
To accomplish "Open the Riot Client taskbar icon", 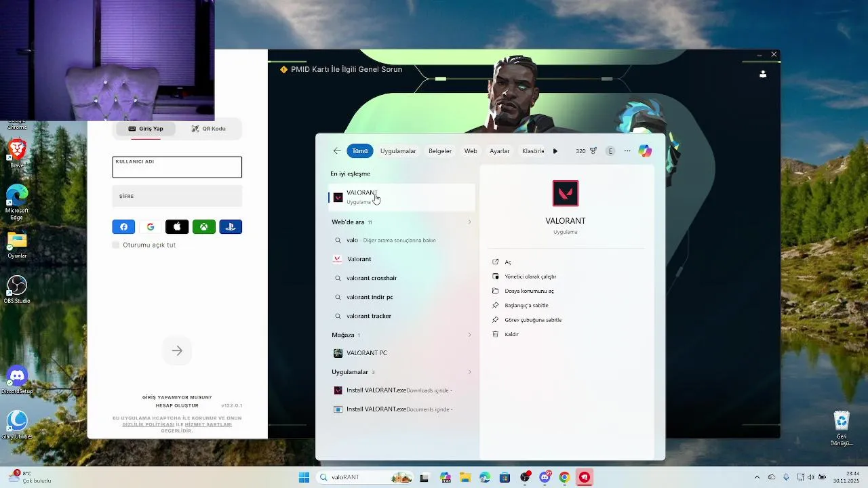I will pyautogui.click(x=584, y=477).
